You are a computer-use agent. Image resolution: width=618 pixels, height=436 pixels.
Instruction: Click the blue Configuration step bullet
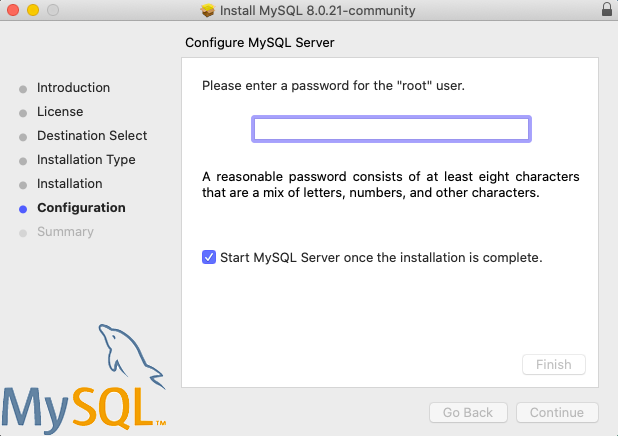[23, 208]
